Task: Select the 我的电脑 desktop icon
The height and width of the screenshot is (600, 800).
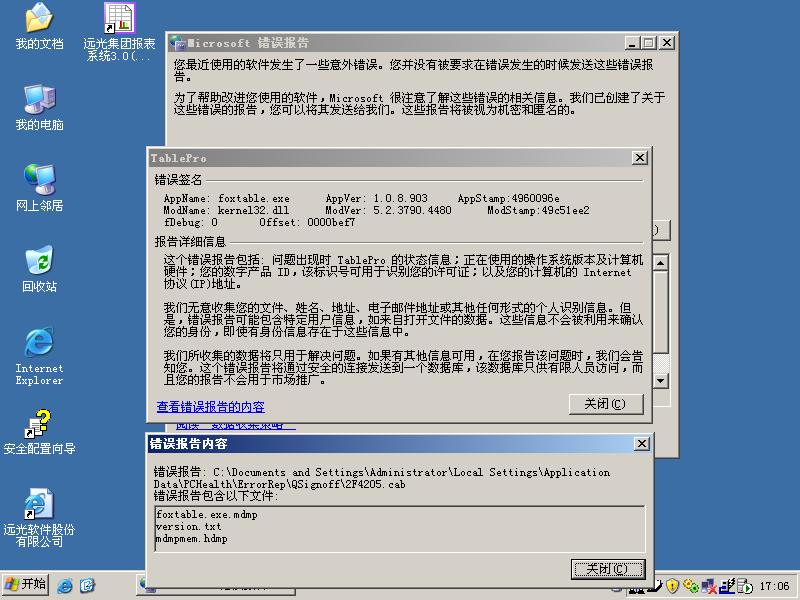Action: coord(39,108)
